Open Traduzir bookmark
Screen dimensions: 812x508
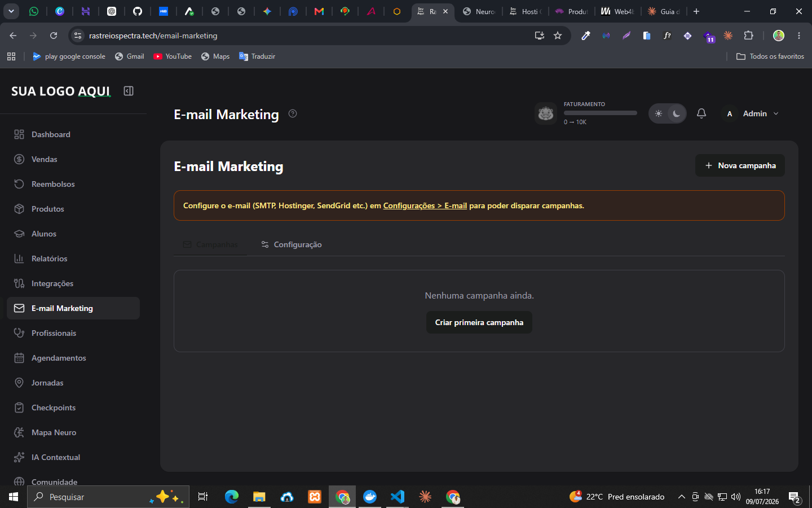pyautogui.click(x=257, y=56)
